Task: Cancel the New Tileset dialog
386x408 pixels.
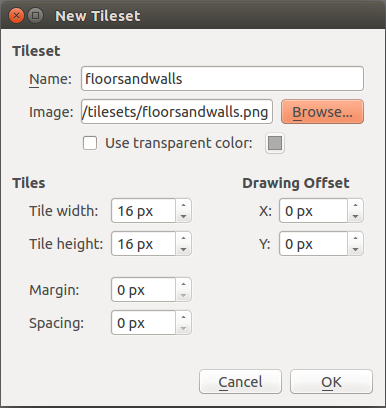Action: (x=240, y=382)
